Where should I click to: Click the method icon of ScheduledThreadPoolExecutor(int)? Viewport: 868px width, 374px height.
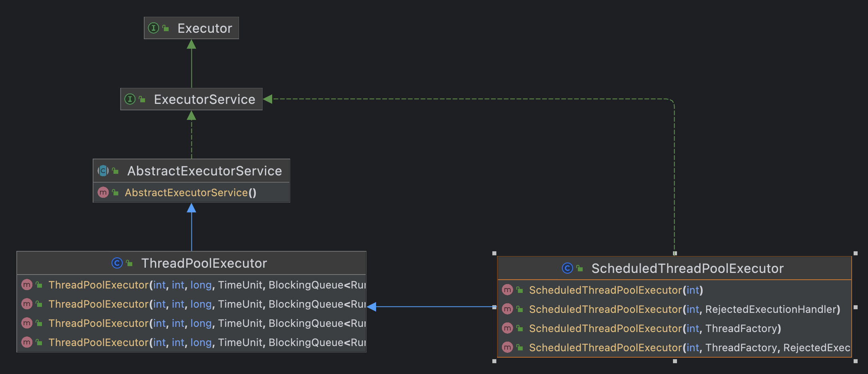point(508,290)
